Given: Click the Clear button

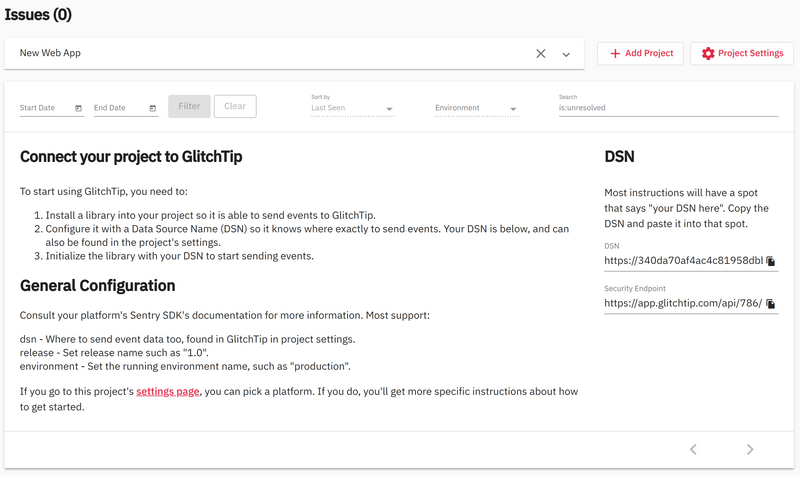Looking at the screenshot, I should pos(235,106).
